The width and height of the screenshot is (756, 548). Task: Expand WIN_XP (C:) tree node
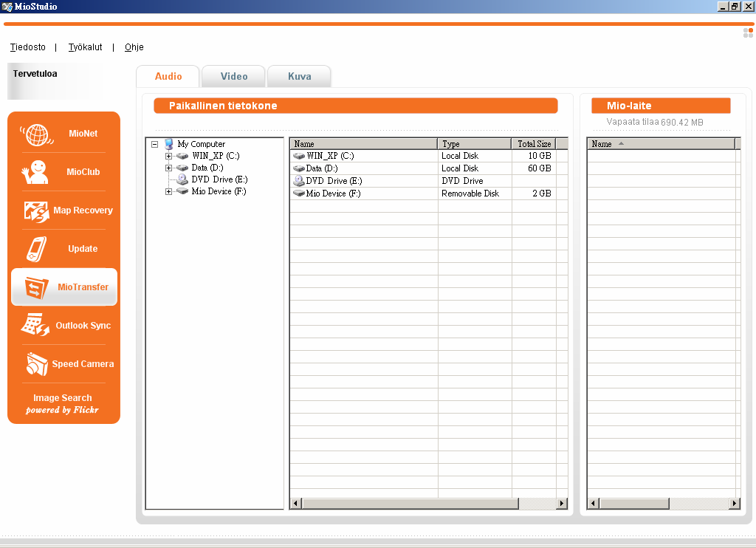[168, 157]
